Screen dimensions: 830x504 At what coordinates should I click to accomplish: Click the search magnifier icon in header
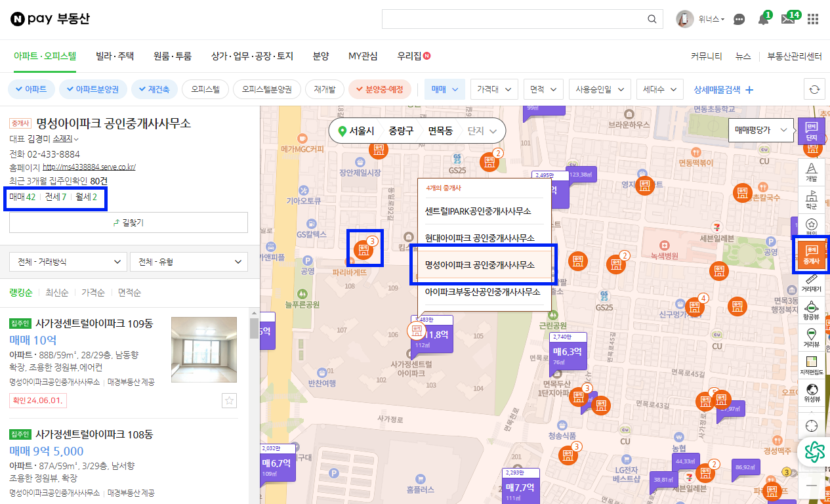pyautogui.click(x=652, y=19)
